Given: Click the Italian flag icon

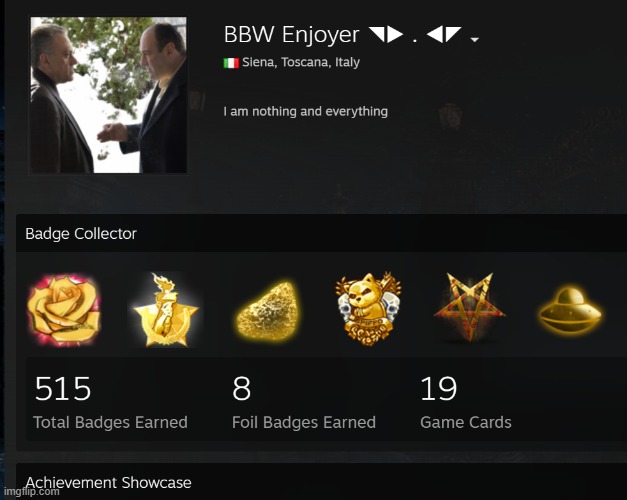Looking at the screenshot, I should [x=231, y=63].
